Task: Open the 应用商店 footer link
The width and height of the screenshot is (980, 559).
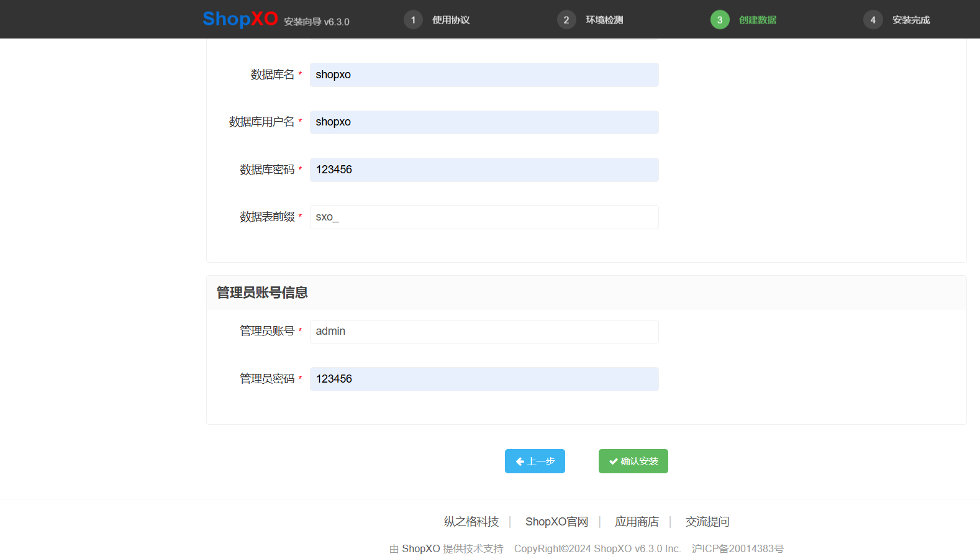Action: click(x=637, y=522)
